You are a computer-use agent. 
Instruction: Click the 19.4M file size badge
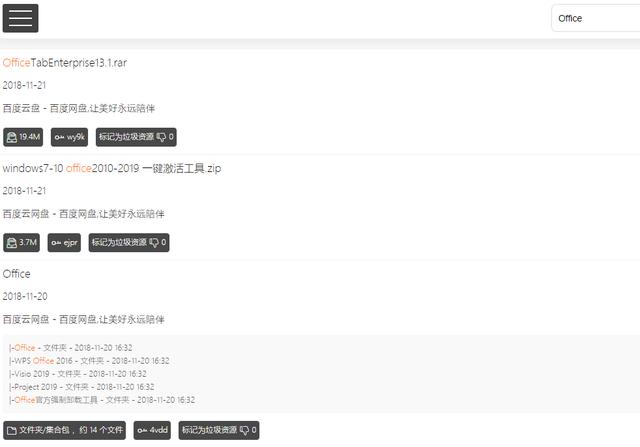point(23,137)
